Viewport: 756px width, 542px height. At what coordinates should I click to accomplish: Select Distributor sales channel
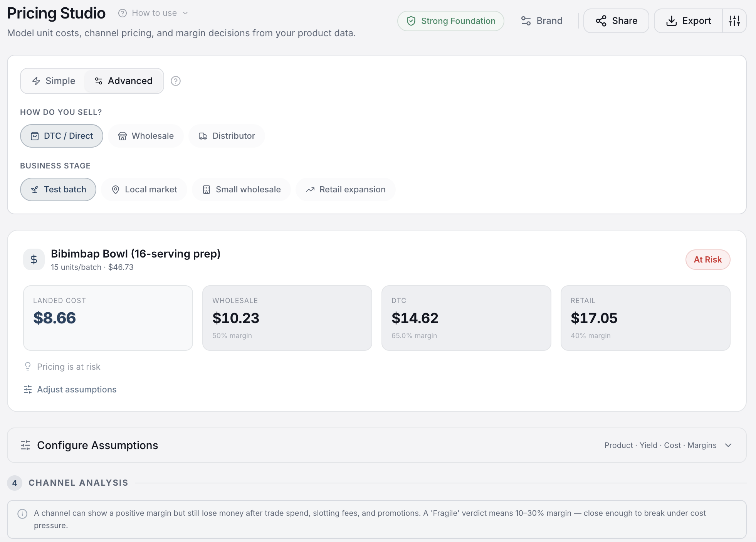click(227, 136)
